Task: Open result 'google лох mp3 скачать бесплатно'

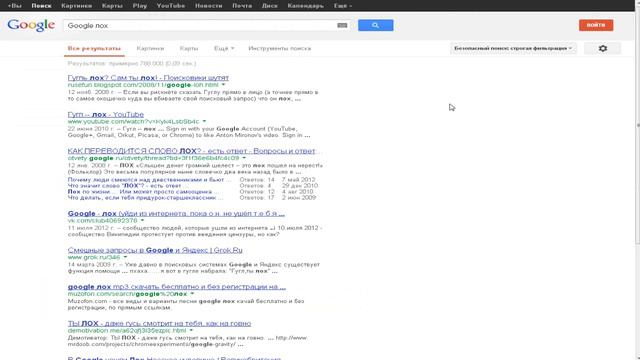Action: pos(177,287)
